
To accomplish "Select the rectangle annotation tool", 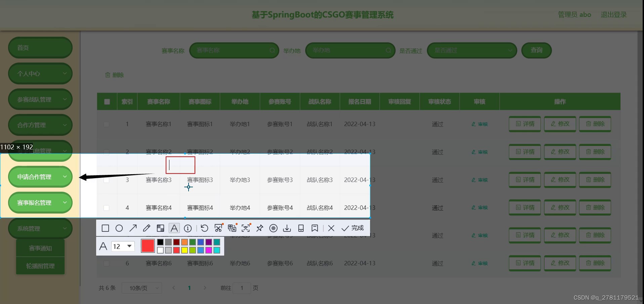I will tap(105, 228).
